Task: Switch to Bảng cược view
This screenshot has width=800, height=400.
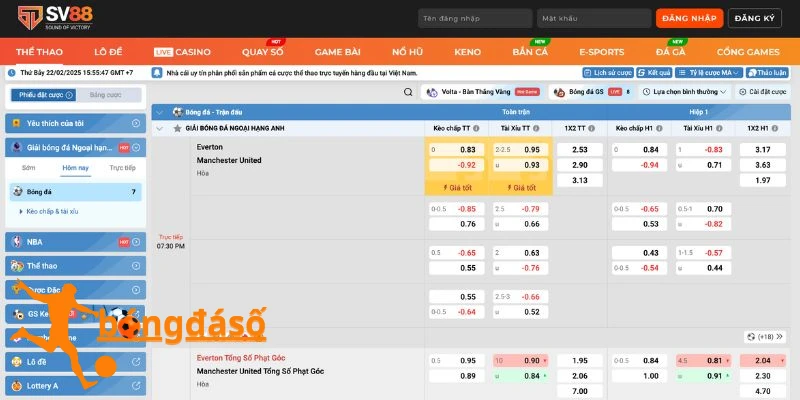Action: pyautogui.click(x=106, y=95)
